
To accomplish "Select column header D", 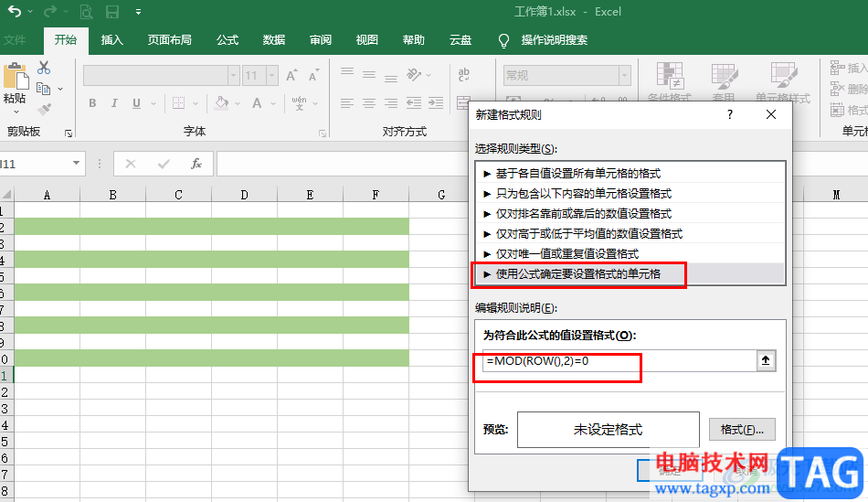I will 244,195.
